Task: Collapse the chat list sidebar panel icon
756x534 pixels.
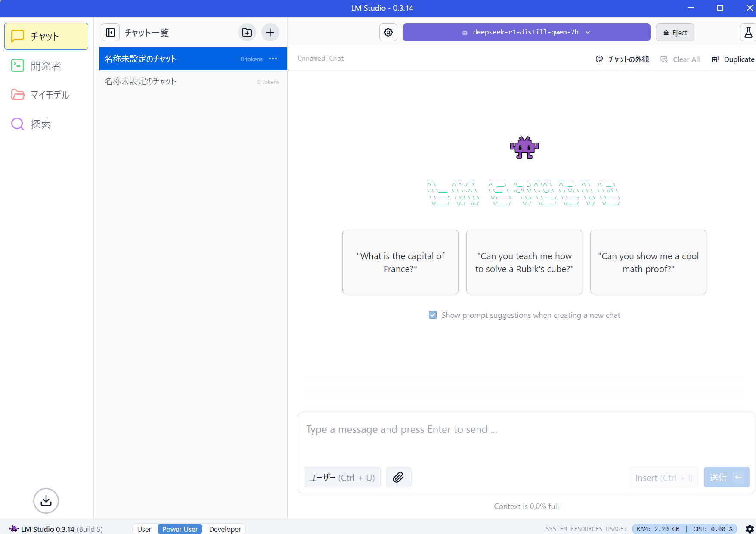Action: [111, 32]
